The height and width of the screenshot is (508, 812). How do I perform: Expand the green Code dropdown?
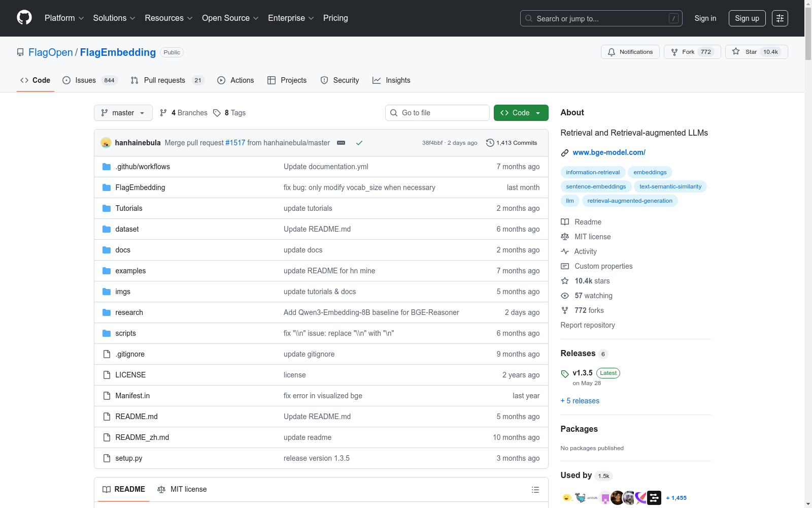point(521,113)
